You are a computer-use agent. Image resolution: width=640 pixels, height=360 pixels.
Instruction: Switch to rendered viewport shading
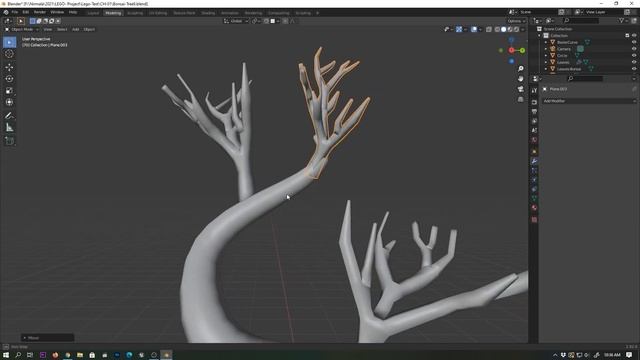(516, 29)
